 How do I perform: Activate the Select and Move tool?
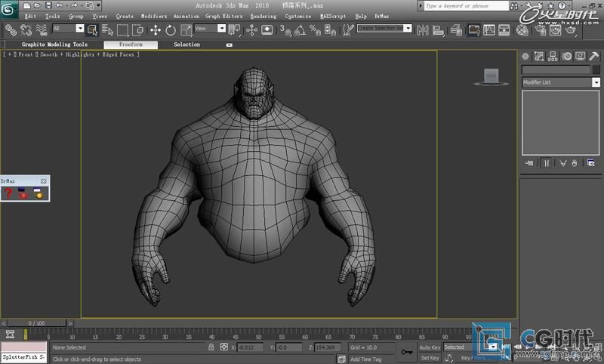pyautogui.click(x=156, y=29)
